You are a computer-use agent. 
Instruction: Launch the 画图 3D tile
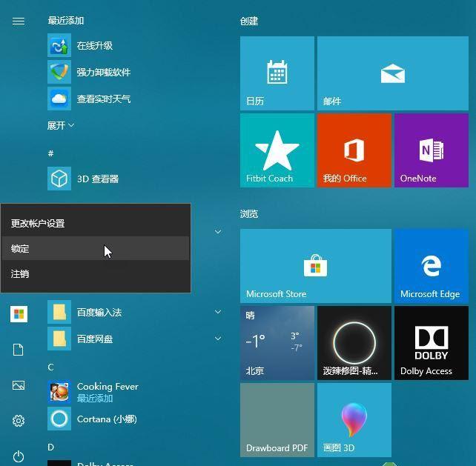tap(354, 420)
